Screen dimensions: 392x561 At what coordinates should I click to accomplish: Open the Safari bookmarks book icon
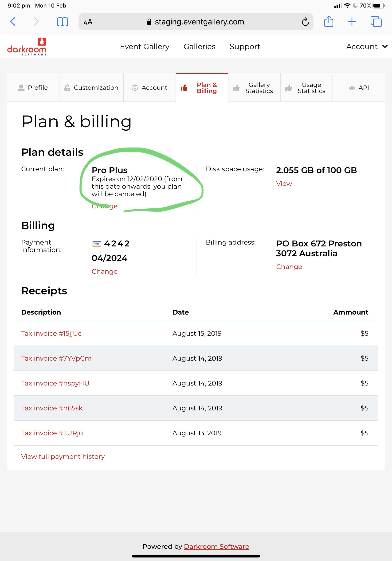coord(62,22)
